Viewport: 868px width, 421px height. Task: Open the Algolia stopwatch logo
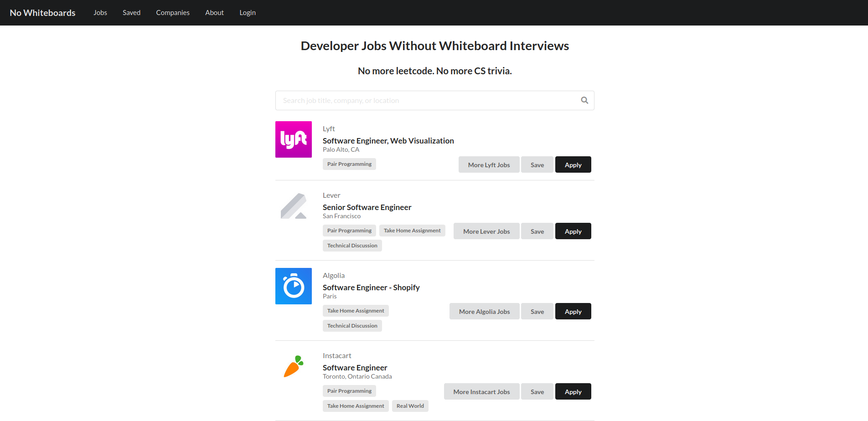point(294,286)
